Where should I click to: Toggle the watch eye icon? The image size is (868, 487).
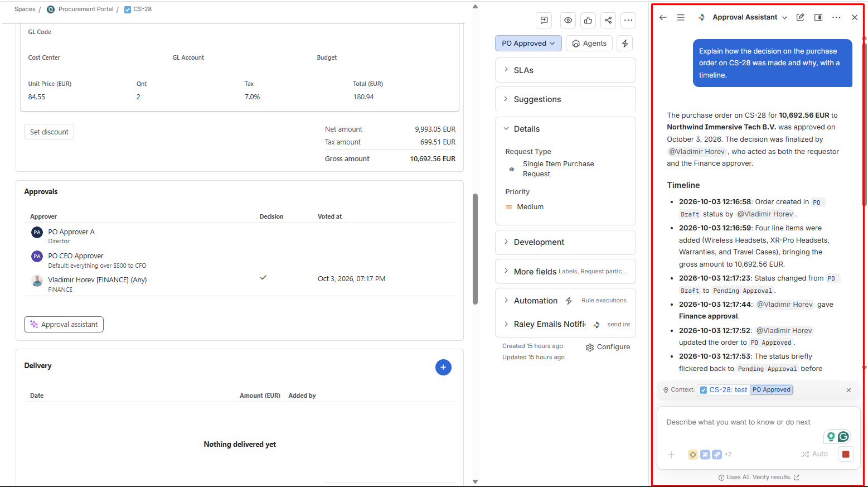point(568,20)
